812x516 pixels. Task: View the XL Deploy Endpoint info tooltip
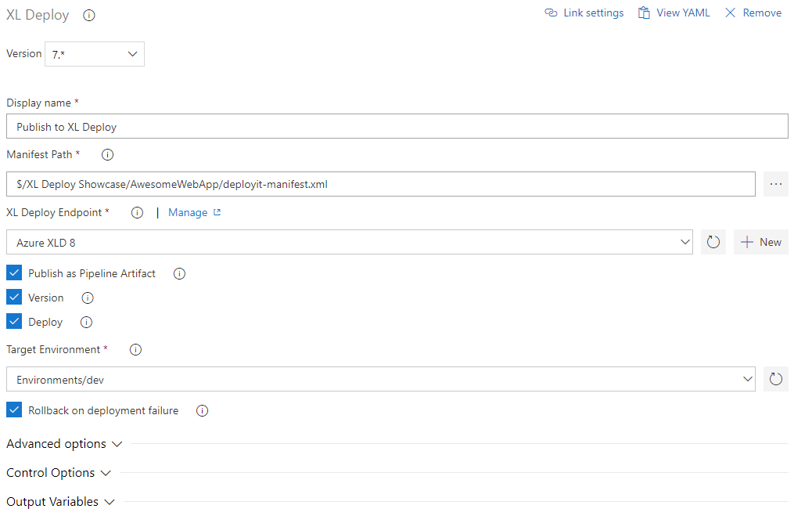(137, 212)
